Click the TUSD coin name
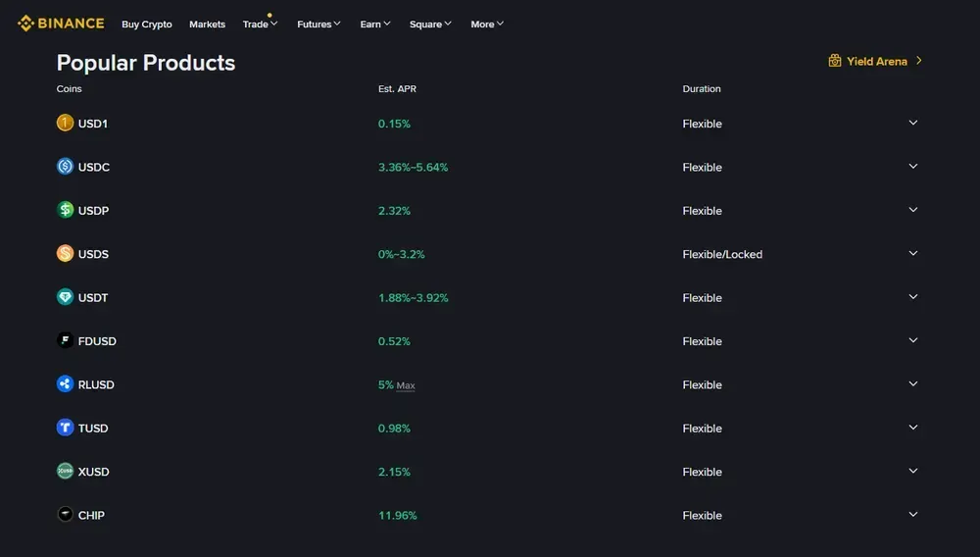This screenshot has height=557, width=980. 92,429
